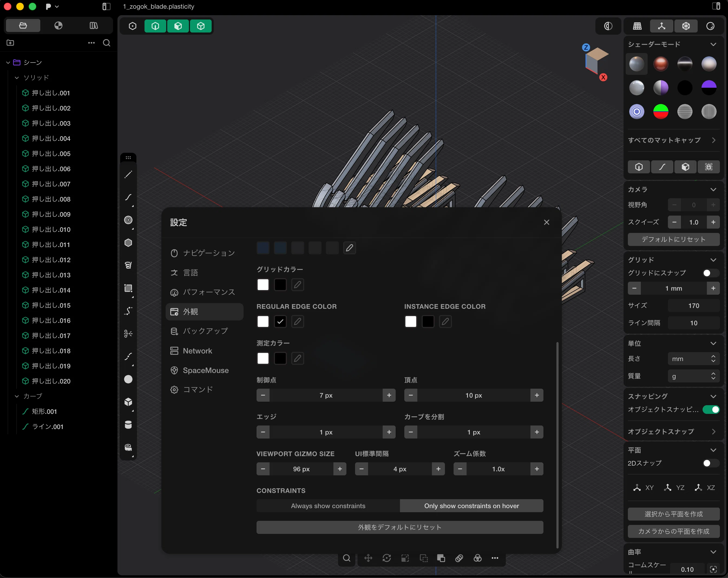
Task: Select the polygon hexagon tool
Action: tap(128, 243)
